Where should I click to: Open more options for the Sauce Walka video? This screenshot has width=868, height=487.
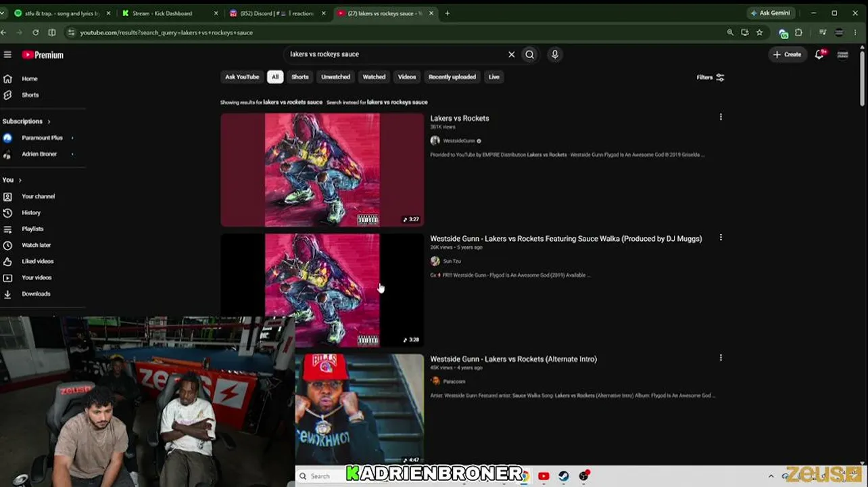coord(721,237)
